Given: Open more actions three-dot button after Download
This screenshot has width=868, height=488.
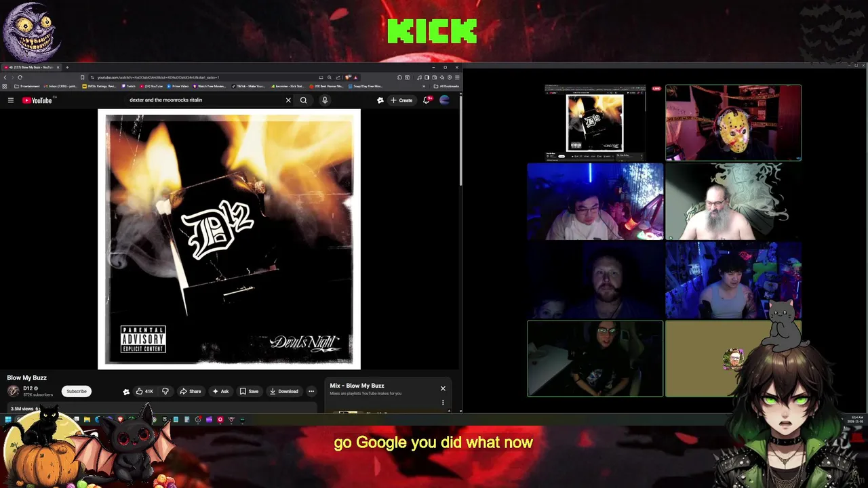Looking at the screenshot, I should [311, 391].
